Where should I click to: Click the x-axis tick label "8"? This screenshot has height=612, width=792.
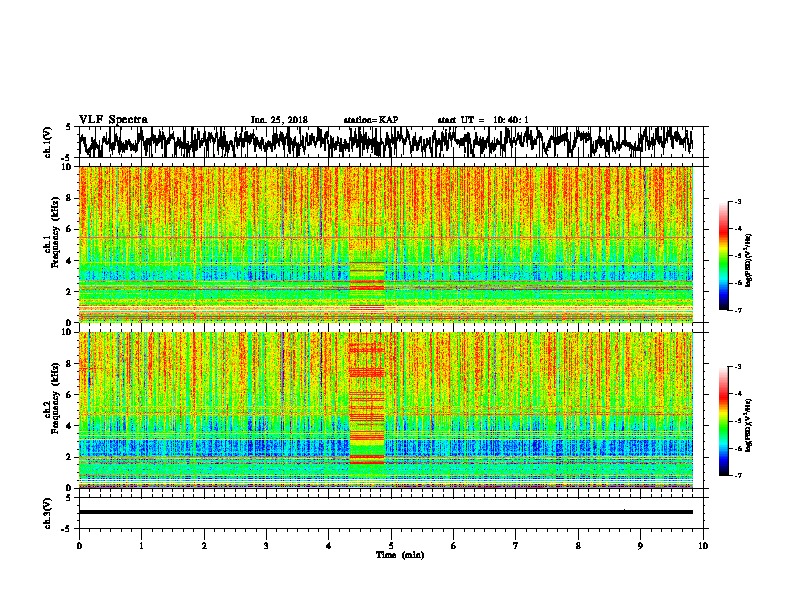pyautogui.click(x=578, y=546)
